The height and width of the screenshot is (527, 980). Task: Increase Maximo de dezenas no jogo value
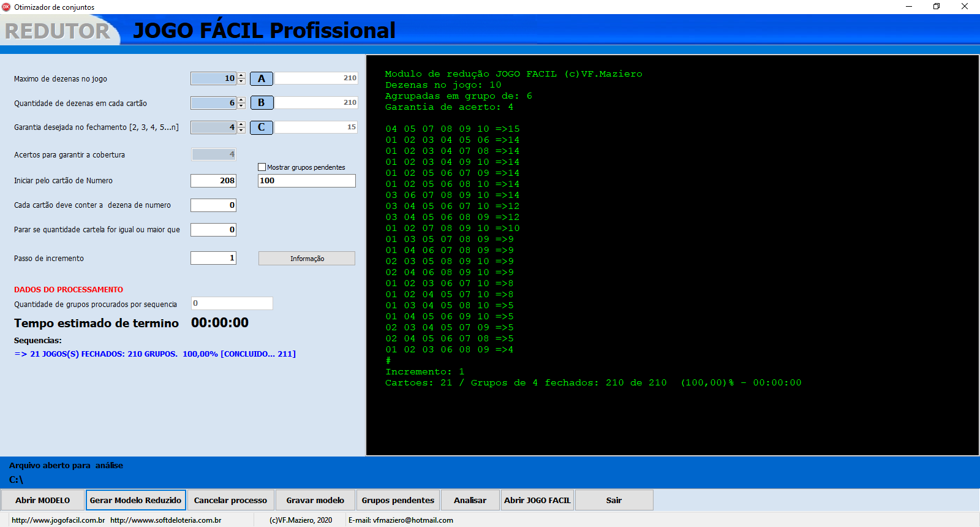click(x=241, y=75)
